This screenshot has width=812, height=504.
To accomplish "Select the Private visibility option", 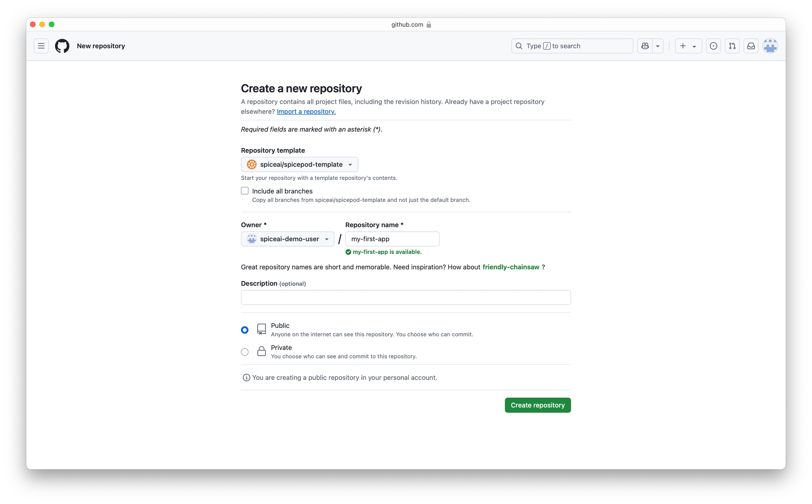I will 245,352.
